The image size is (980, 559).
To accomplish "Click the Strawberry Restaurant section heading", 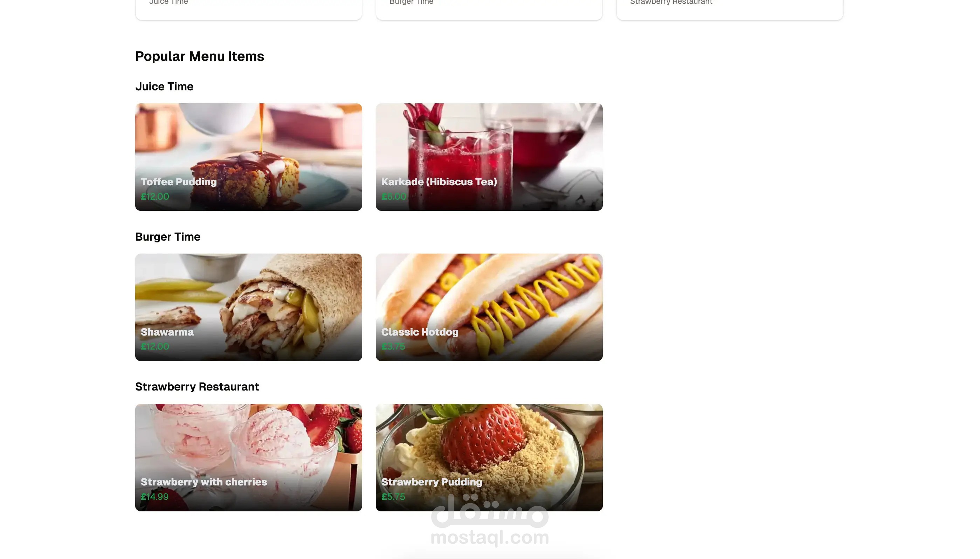I will [x=197, y=386].
